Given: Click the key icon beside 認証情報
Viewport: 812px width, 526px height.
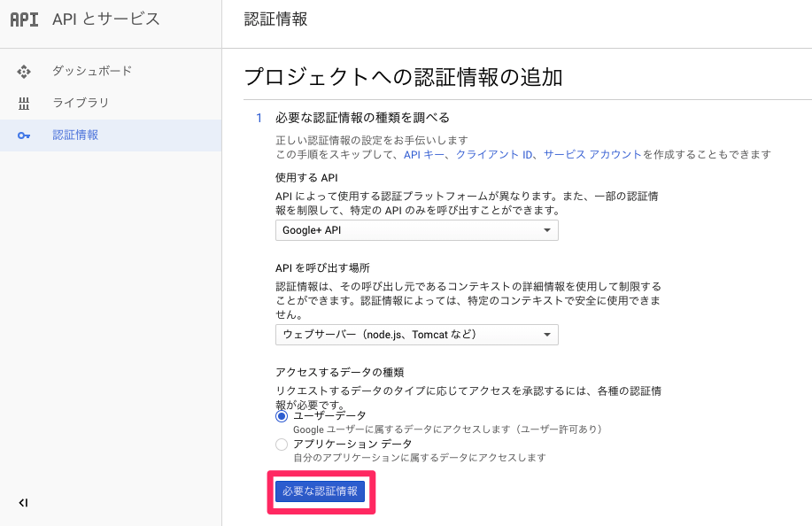Looking at the screenshot, I should (x=24, y=135).
